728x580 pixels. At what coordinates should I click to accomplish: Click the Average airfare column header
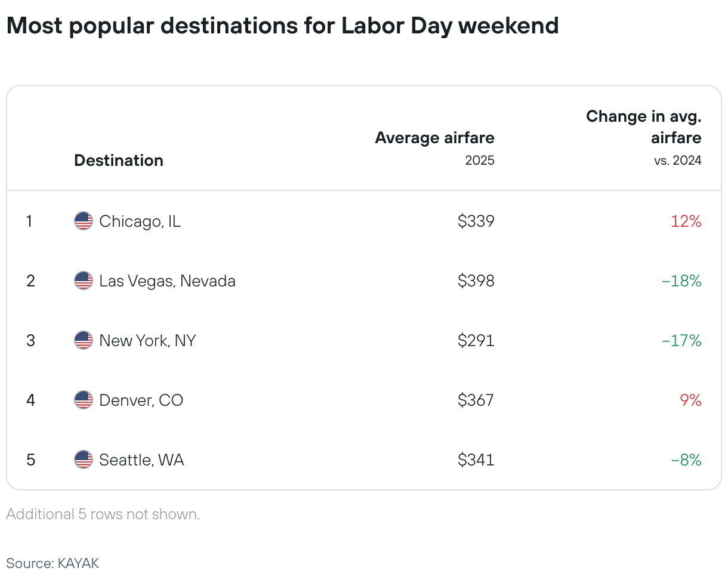[435, 138]
